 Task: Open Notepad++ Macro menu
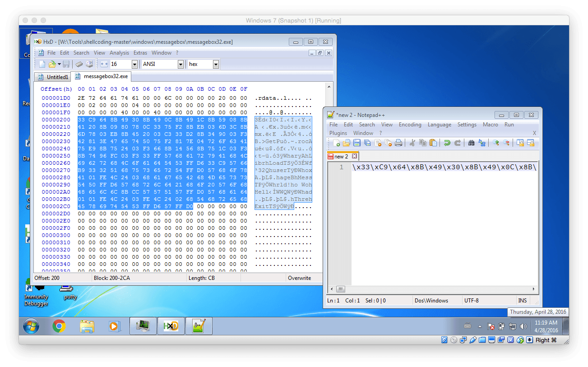click(490, 125)
